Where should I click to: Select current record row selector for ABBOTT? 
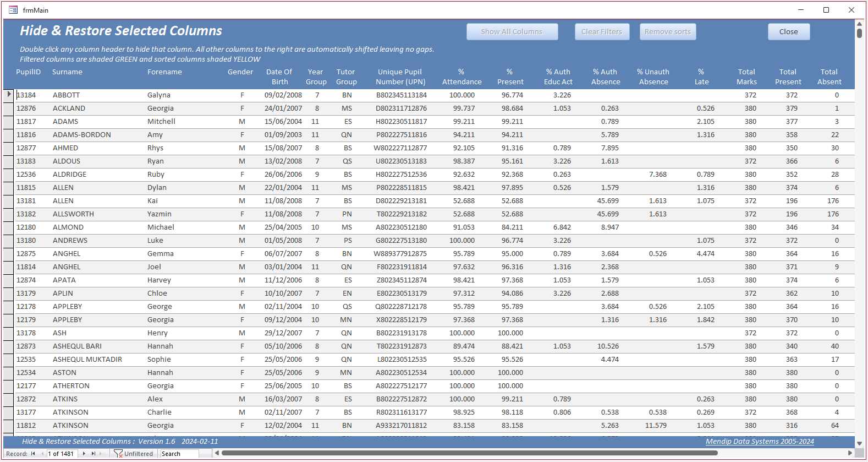coord(9,95)
